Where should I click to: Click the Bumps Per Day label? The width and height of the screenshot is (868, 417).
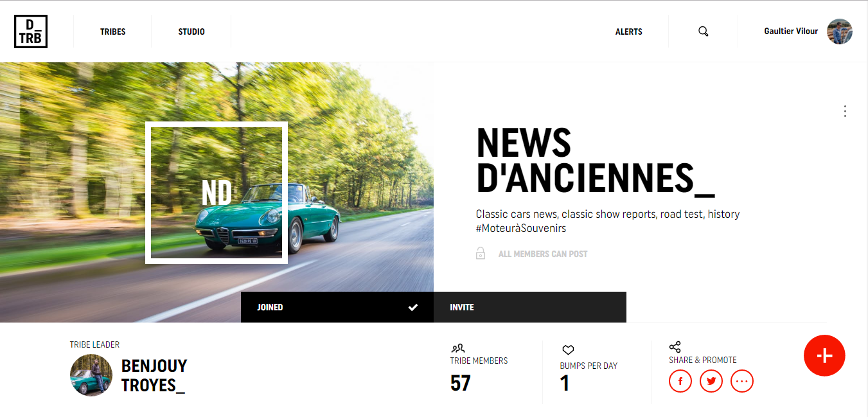click(589, 366)
